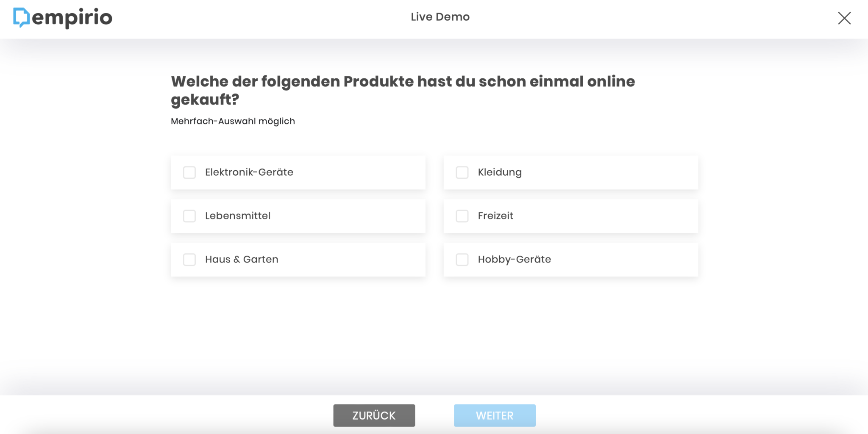Click the blue speech-bubble logo mark

pyautogui.click(x=20, y=17)
